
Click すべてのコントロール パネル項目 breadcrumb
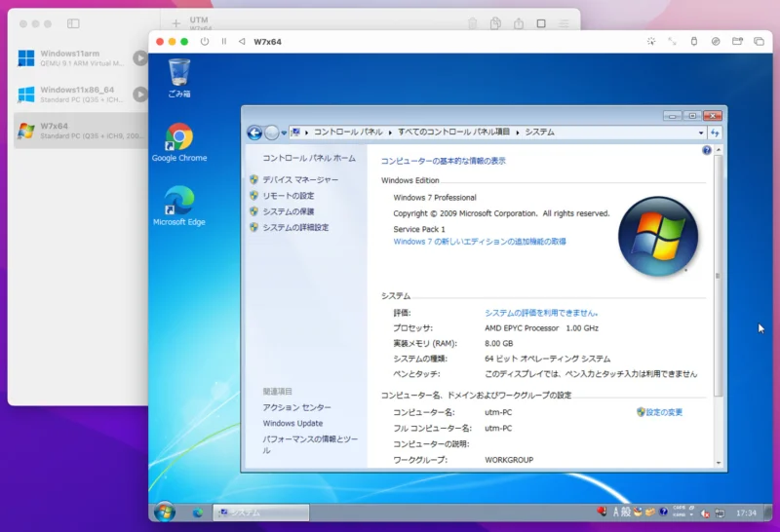click(453, 132)
